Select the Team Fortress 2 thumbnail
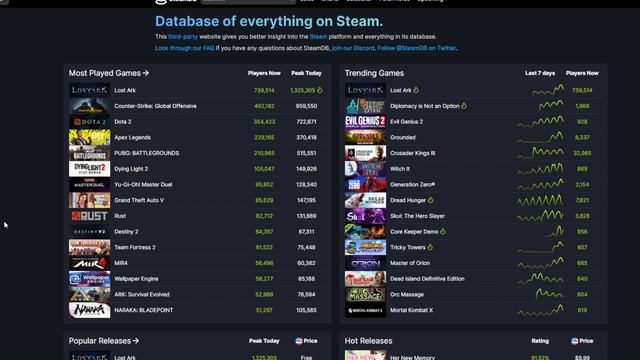 [89, 247]
